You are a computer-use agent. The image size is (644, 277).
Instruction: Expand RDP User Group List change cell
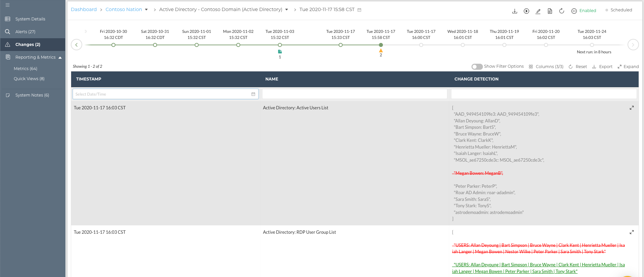pos(632,232)
